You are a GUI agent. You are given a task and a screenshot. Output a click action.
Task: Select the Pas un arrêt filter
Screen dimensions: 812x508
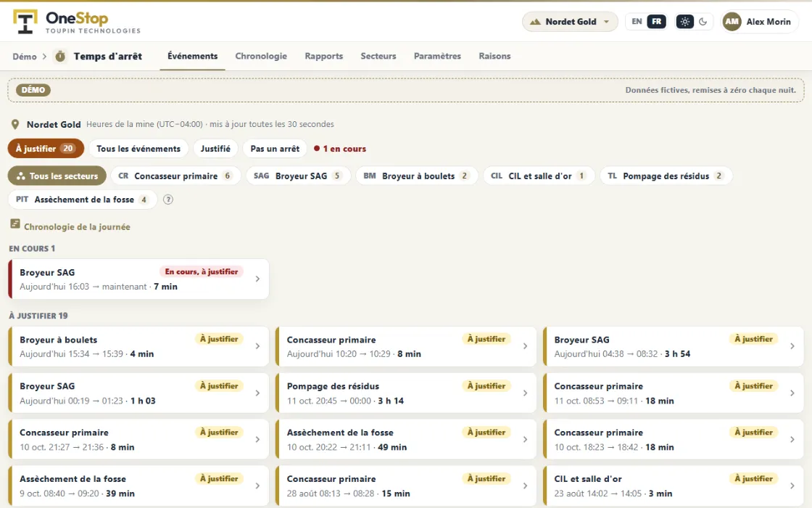click(x=275, y=149)
